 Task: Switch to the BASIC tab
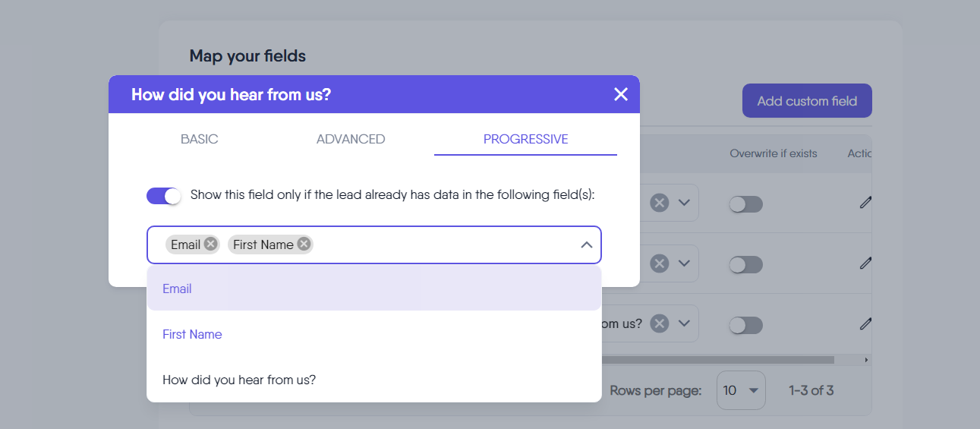(199, 139)
